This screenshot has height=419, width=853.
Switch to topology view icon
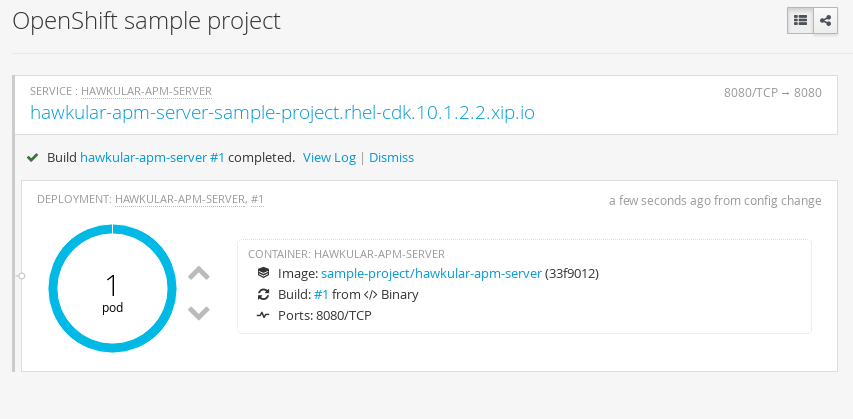825,21
